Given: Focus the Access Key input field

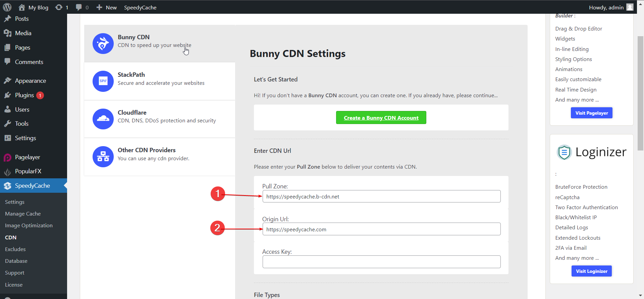Looking at the screenshot, I should (x=382, y=262).
